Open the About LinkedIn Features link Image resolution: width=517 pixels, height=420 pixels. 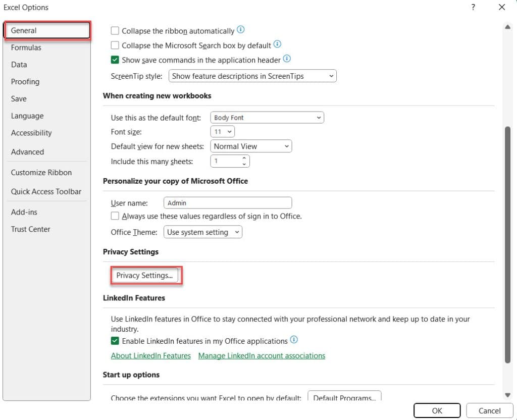(x=151, y=356)
